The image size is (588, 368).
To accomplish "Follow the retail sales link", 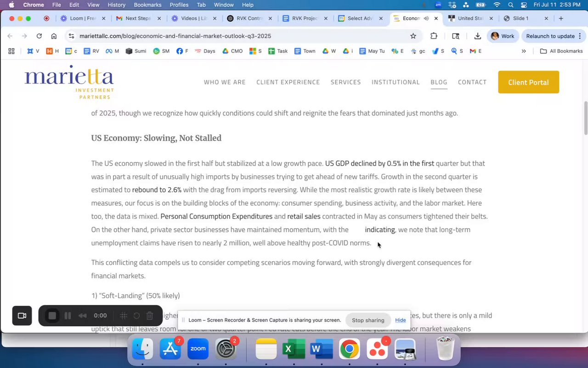I will [304, 216].
